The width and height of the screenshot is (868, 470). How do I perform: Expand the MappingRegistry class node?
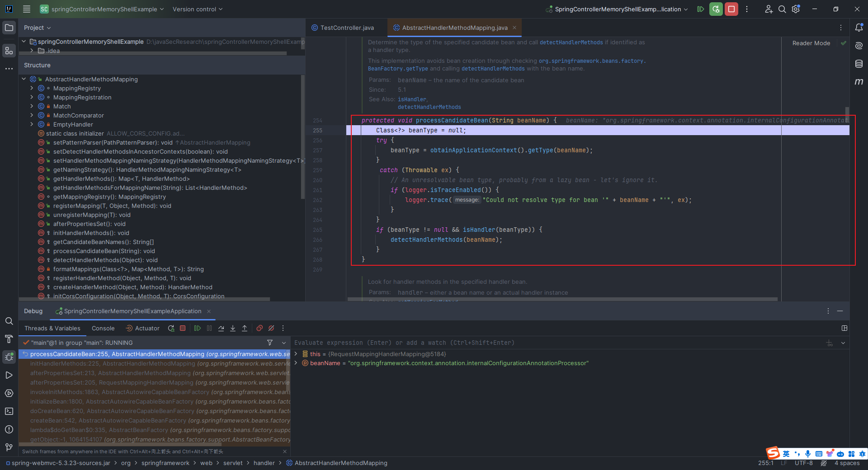point(32,88)
